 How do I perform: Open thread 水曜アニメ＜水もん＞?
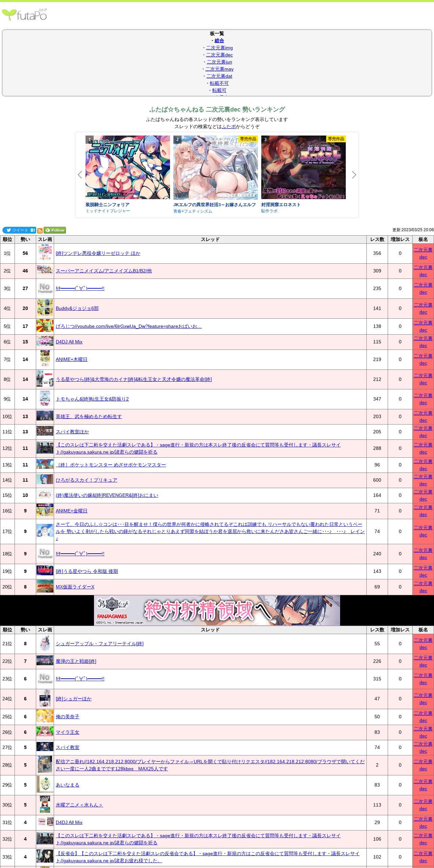[x=79, y=805]
